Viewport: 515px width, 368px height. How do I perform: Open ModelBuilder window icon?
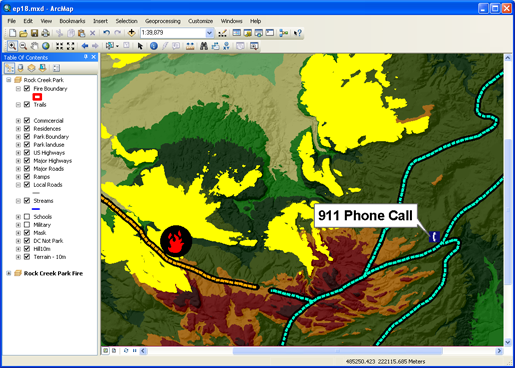coord(284,33)
